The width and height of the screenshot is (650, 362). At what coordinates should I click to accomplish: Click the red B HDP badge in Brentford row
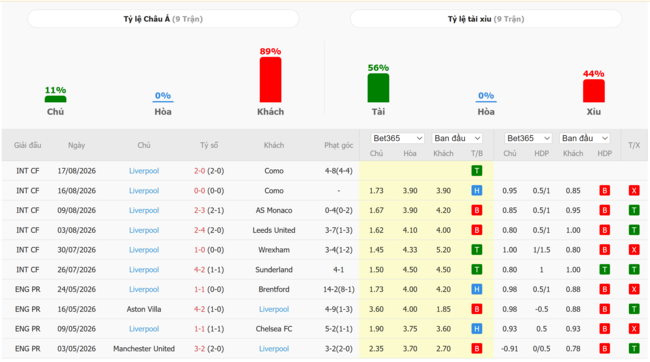coord(604,289)
